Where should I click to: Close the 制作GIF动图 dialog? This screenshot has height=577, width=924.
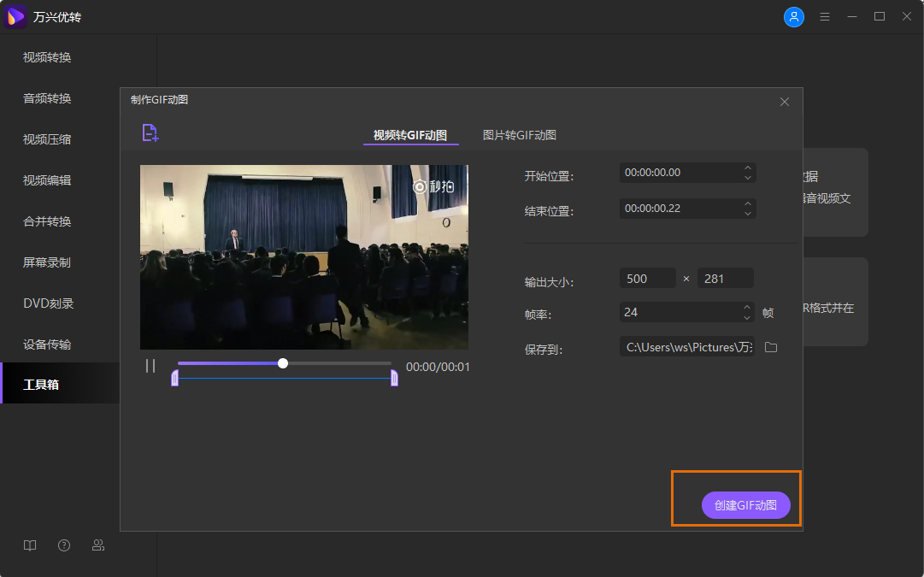pos(784,102)
